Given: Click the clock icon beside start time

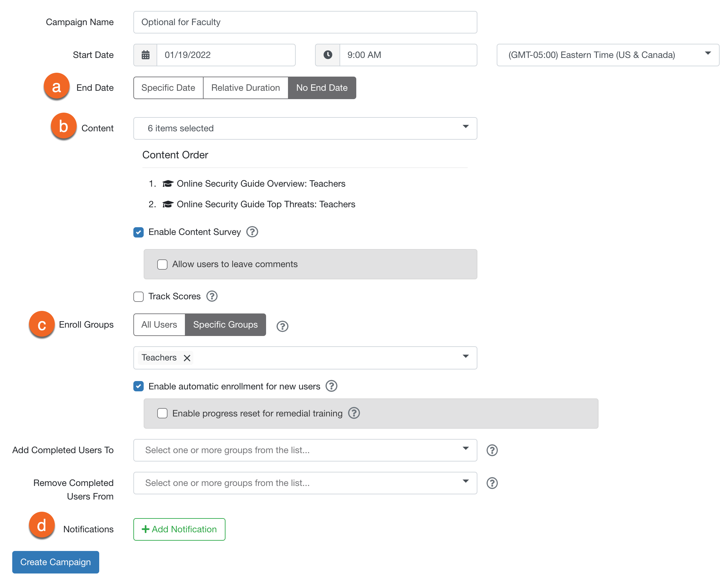Looking at the screenshot, I should (327, 55).
